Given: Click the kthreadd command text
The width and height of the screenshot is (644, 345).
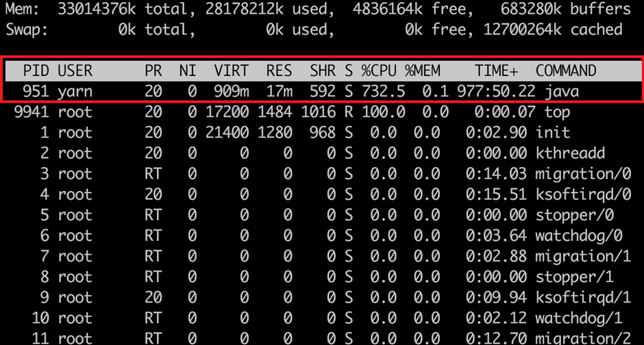Looking at the screenshot, I should (570, 153).
